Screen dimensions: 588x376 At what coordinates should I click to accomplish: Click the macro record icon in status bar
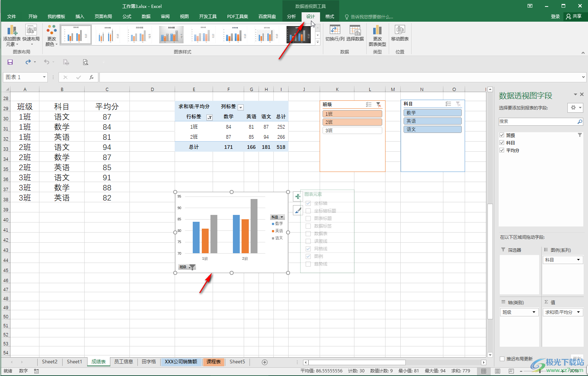[x=36, y=371]
